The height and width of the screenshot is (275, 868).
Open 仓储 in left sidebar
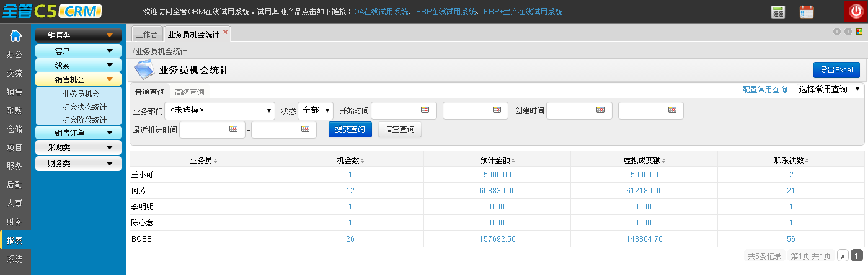pos(15,129)
